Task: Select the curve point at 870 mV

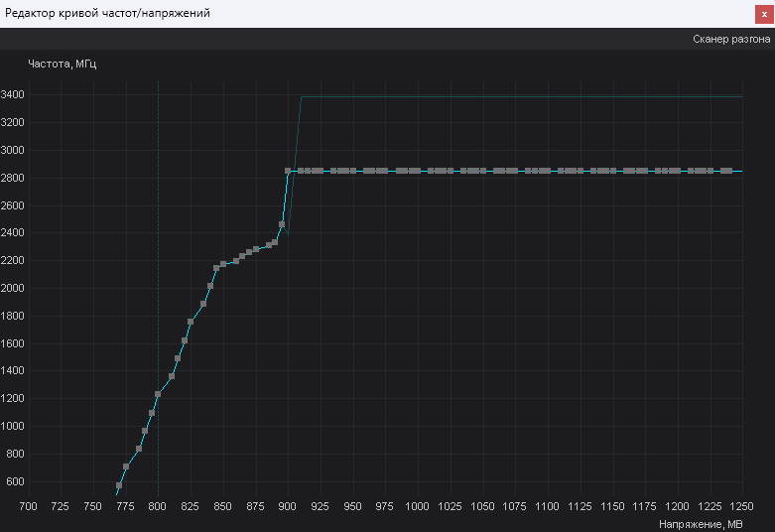Action: point(249,252)
